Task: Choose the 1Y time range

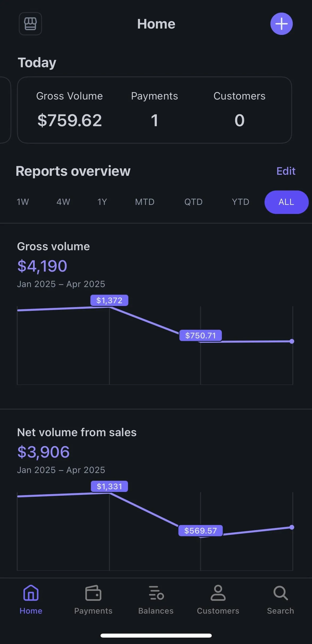Action: pyautogui.click(x=102, y=202)
